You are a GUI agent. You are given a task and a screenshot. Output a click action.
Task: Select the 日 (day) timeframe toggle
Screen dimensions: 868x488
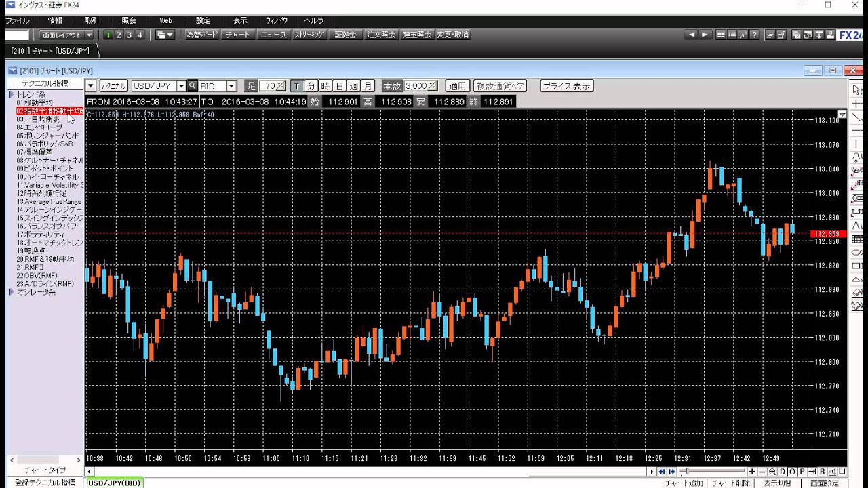[339, 86]
